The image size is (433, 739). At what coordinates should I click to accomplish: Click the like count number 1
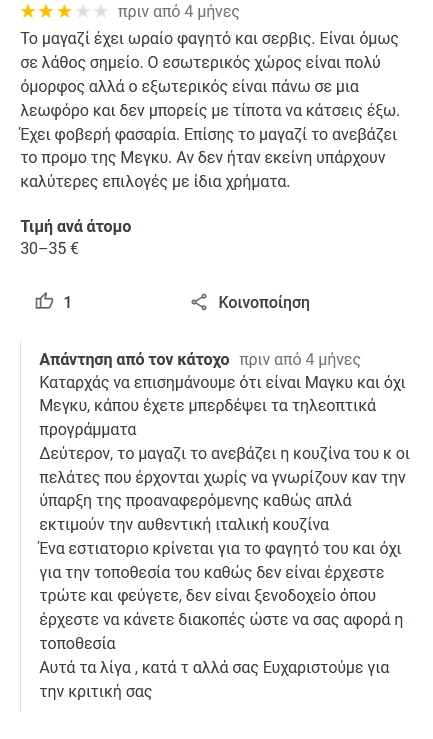point(67,302)
